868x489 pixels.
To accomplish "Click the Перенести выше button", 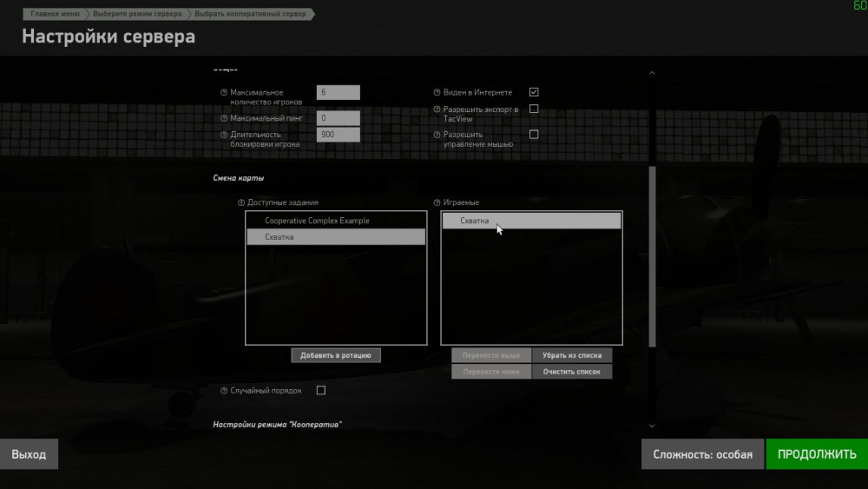I will 491,355.
